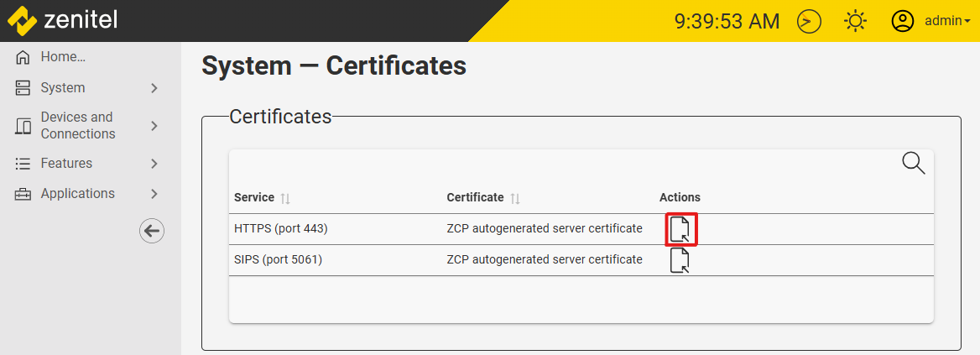The image size is (980, 355).
Task: Open the clock icon next to time
Action: 809,21
